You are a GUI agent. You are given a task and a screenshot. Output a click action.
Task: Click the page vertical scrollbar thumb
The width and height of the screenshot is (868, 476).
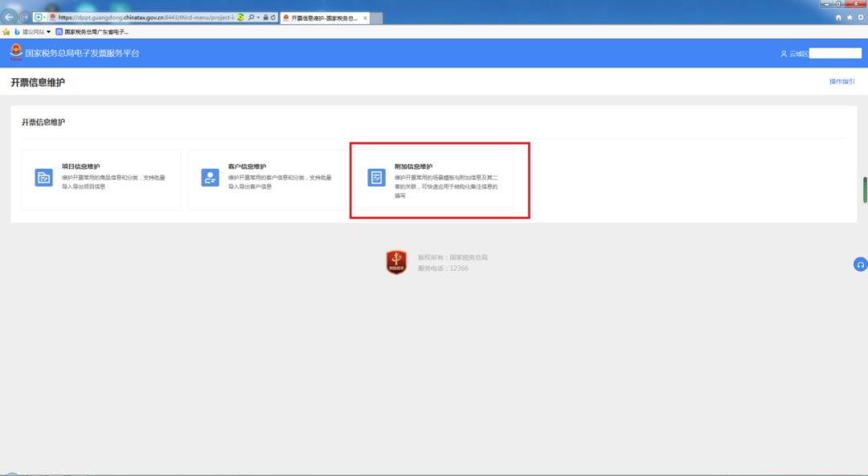(865, 190)
